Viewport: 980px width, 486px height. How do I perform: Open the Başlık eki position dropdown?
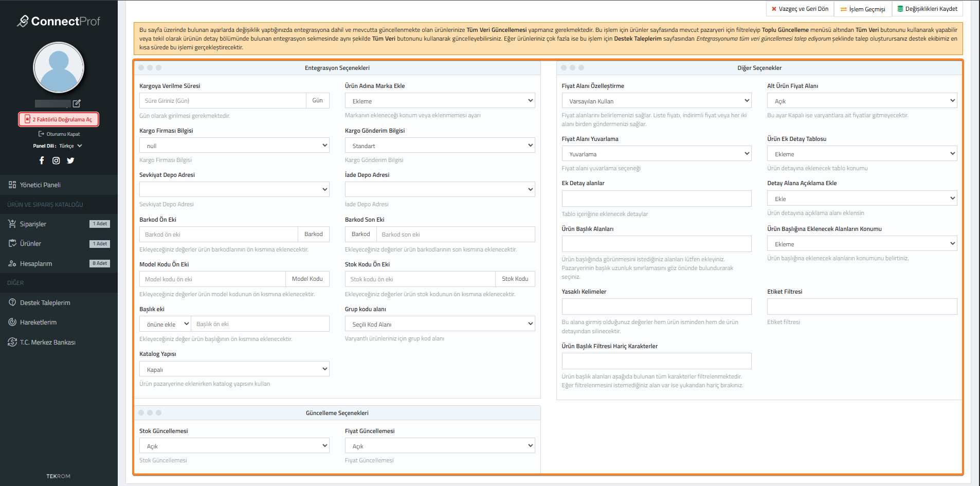(165, 324)
